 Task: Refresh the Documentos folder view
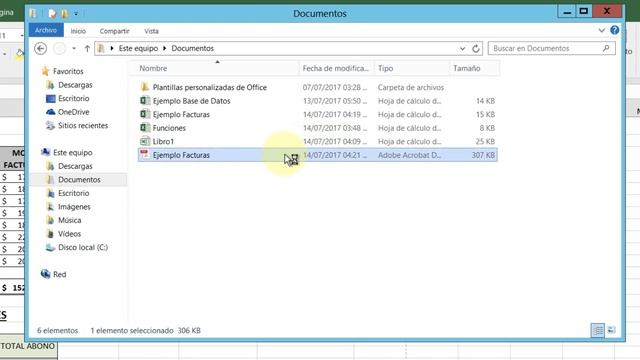tap(476, 49)
